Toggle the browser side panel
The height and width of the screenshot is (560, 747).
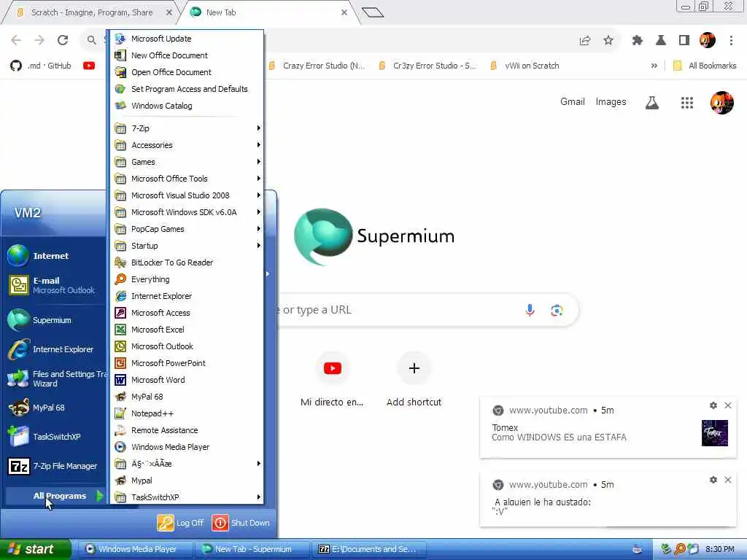(684, 41)
